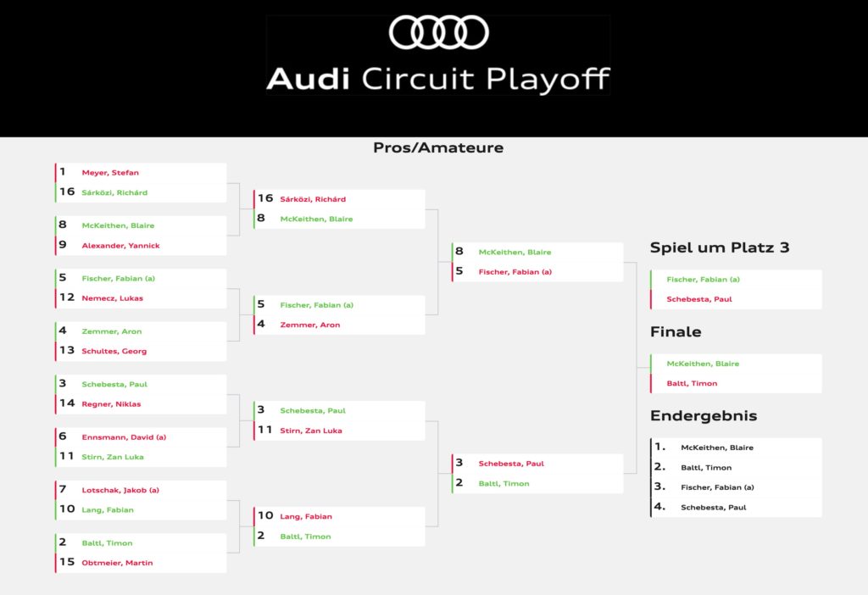Click Alexander, Yannick seed 9 entry

pyautogui.click(x=120, y=246)
